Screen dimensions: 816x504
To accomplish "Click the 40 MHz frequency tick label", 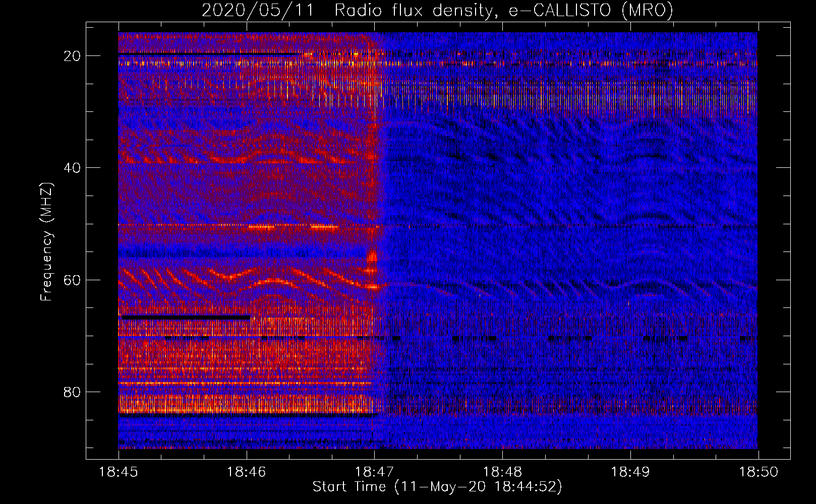I will pos(73,167).
